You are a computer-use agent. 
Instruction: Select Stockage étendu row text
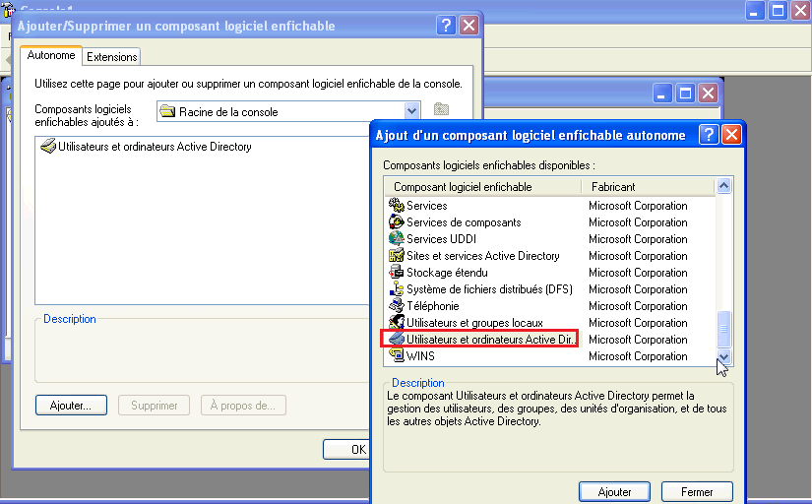(447, 273)
